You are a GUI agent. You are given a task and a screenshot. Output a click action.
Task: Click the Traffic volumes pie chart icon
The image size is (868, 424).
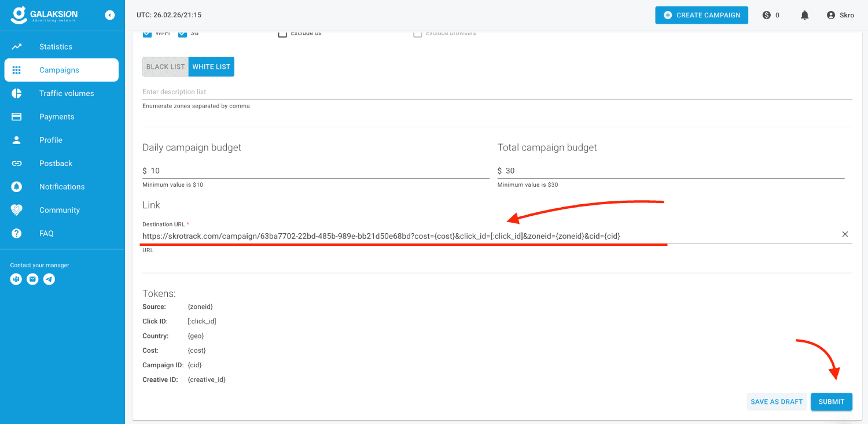[x=17, y=93]
